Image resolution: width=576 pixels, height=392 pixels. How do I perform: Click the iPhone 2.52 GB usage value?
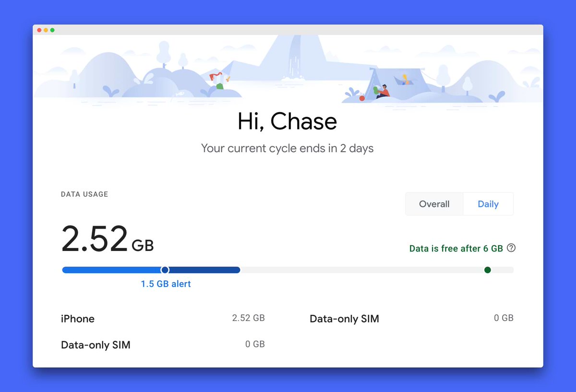click(x=248, y=318)
